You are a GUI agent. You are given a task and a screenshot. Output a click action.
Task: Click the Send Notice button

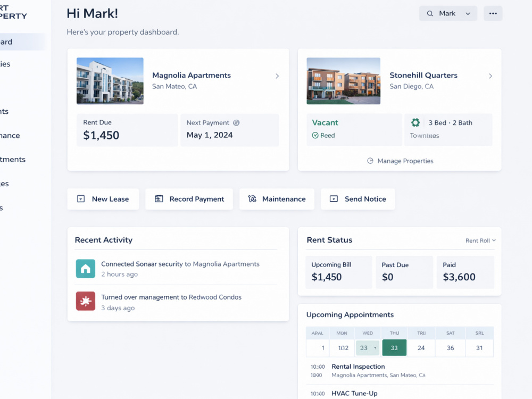point(358,199)
